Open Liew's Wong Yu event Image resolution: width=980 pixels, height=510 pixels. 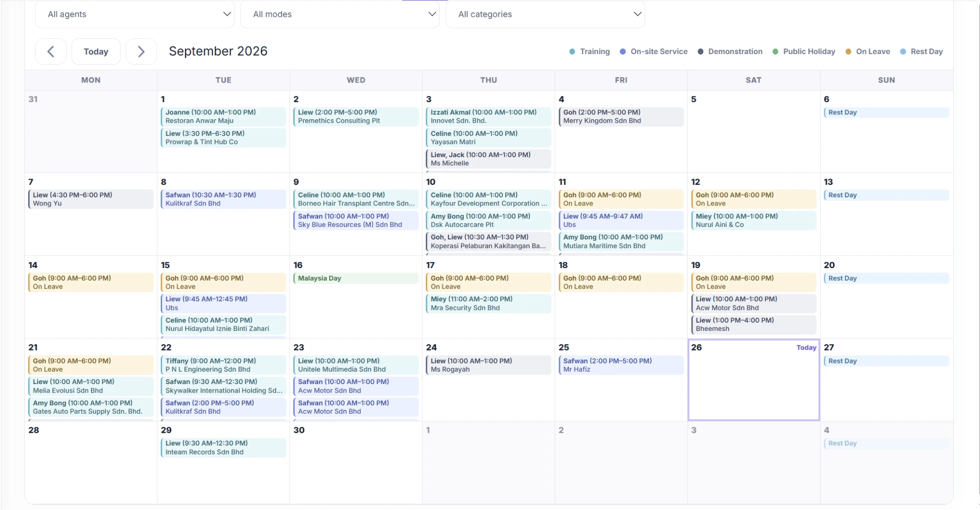[x=91, y=199]
